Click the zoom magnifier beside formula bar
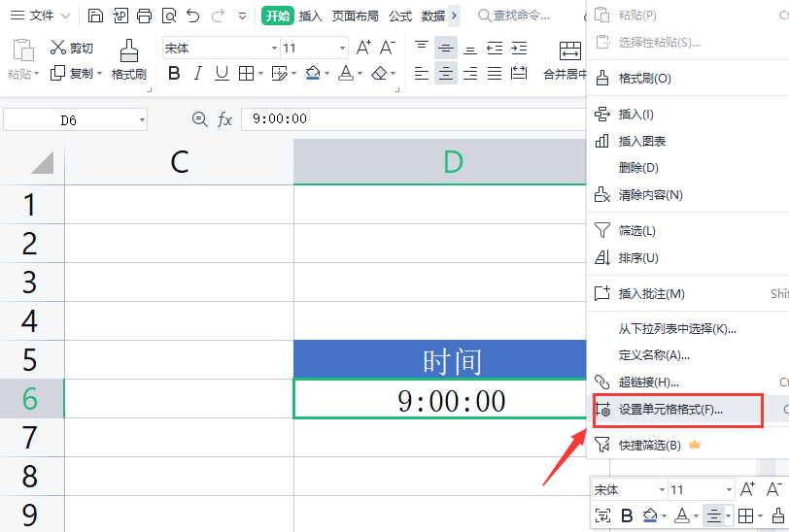Viewport: 789px width, 532px height. [x=200, y=119]
